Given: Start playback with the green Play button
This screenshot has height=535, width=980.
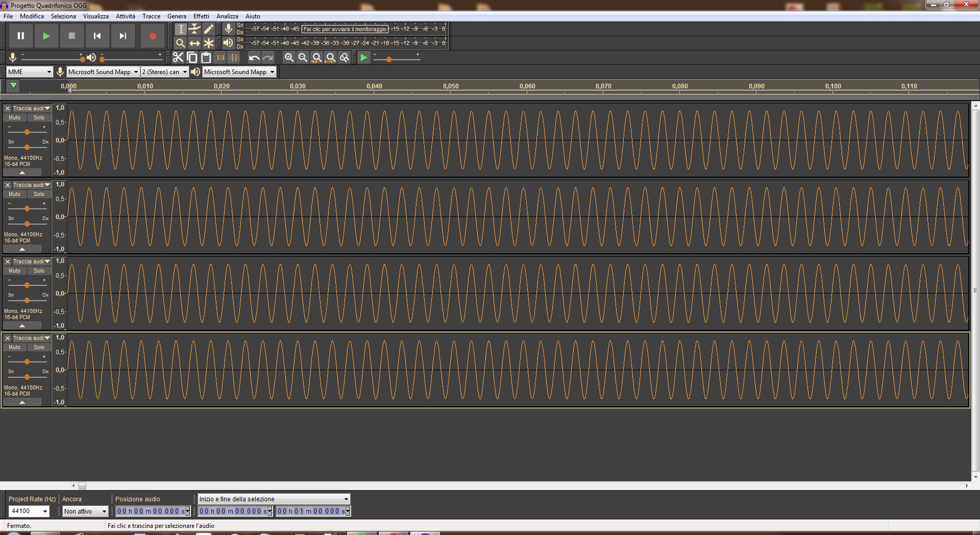Looking at the screenshot, I should (x=46, y=36).
